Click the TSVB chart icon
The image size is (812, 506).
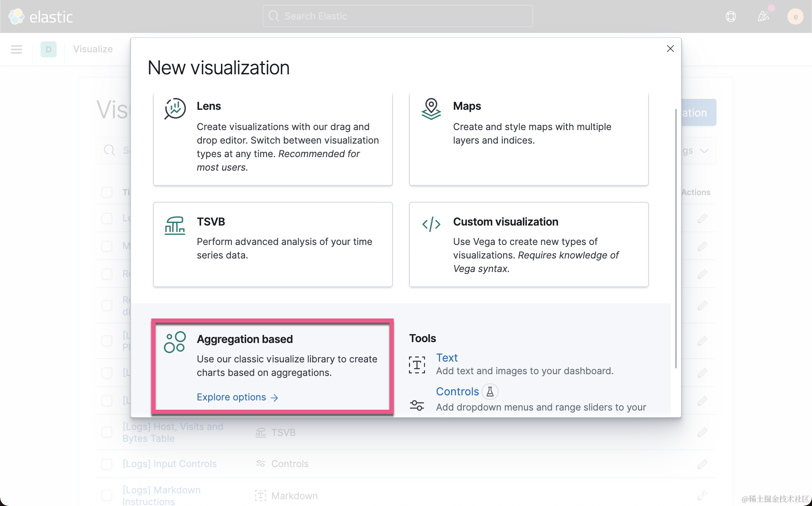(x=175, y=225)
